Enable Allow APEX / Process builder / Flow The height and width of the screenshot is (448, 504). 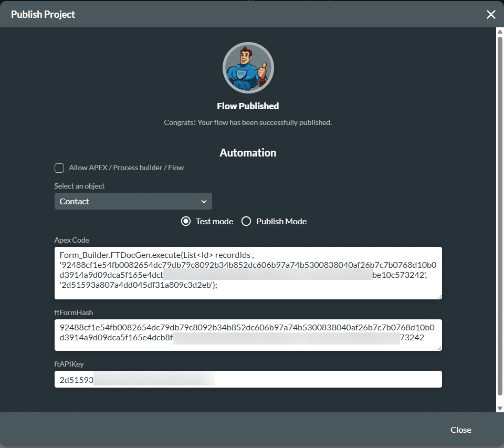[x=59, y=168]
